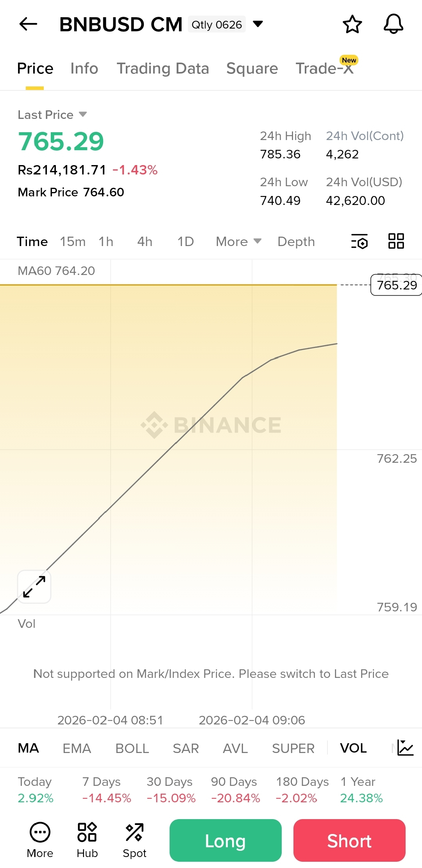Toggle the MA indicator
The image size is (422, 868).
pyautogui.click(x=29, y=748)
